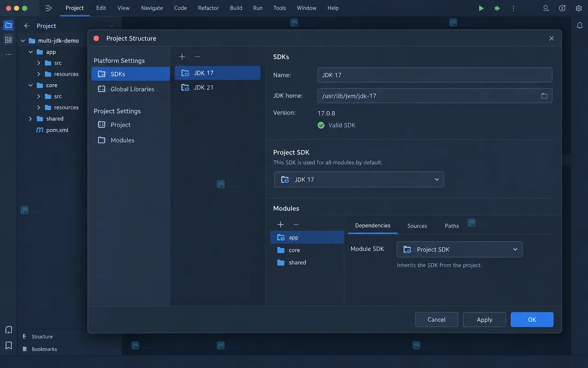Open the Notifications bell icon
This screenshot has width=588, height=368.
[580, 25]
